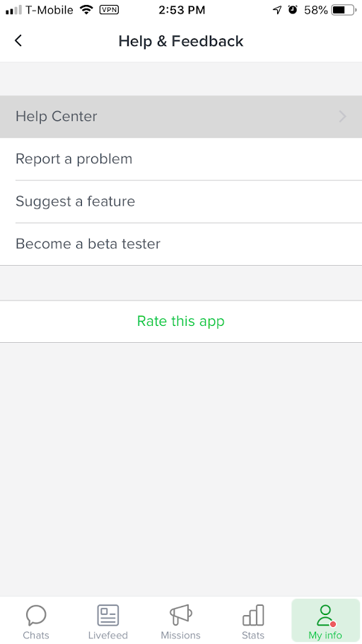The image size is (362, 644).
Task: Tap the alarm clock status icon
Action: [x=293, y=10]
